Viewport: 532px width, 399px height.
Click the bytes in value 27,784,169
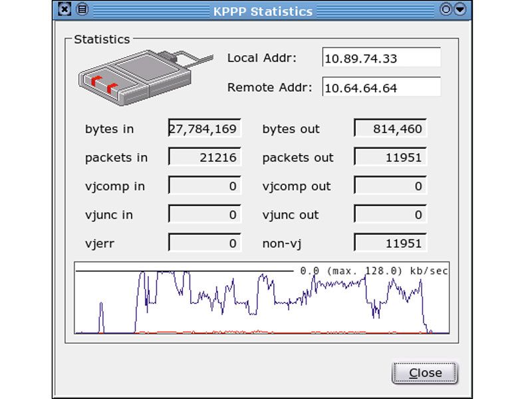click(x=205, y=128)
